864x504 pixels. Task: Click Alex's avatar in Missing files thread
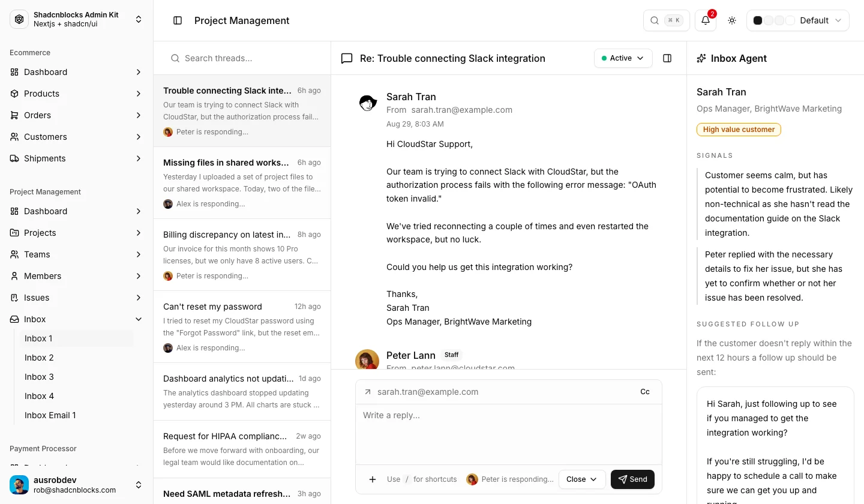pos(168,204)
